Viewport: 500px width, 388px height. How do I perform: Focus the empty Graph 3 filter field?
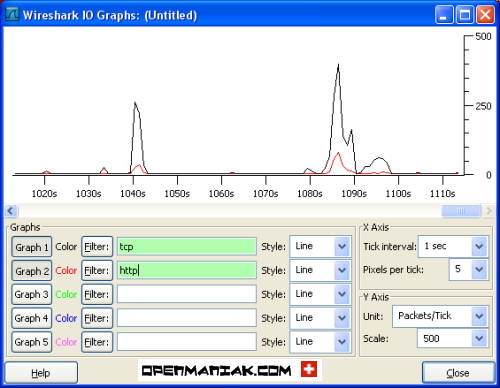click(x=187, y=294)
